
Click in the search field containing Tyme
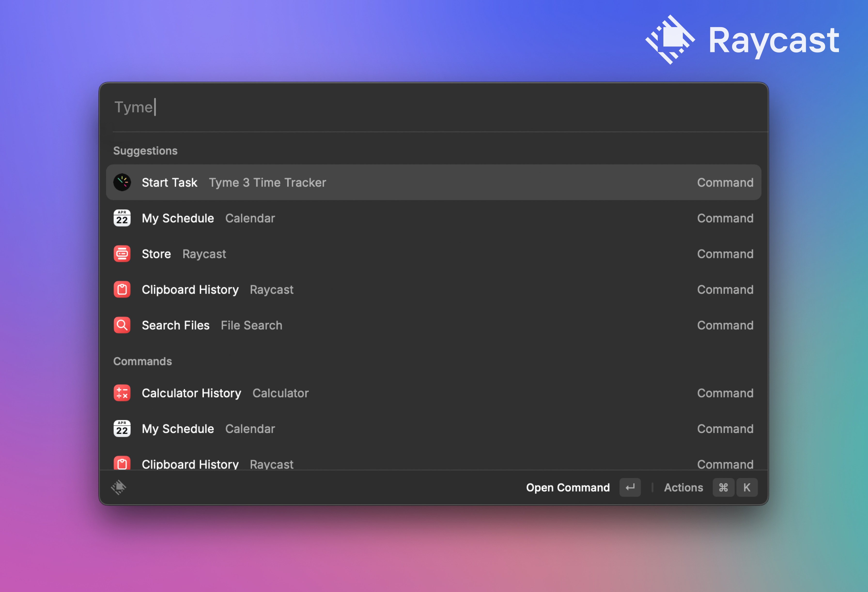433,107
